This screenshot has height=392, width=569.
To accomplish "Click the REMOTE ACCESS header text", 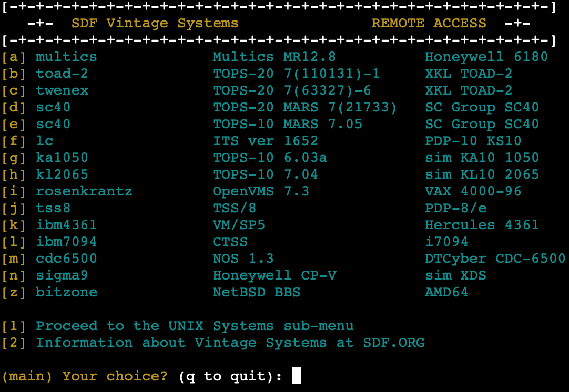I will pos(429,23).
